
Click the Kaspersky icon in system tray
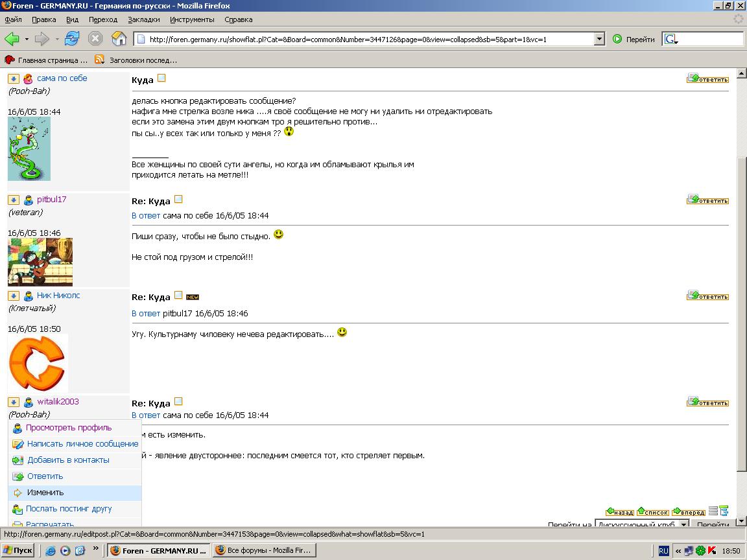tap(712, 551)
